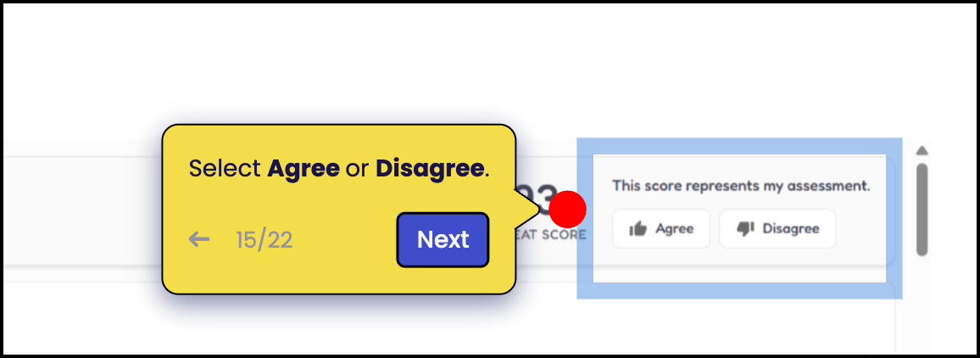Click the thumbs-up icon
The height and width of the screenshot is (358, 980).
click(638, 229)
